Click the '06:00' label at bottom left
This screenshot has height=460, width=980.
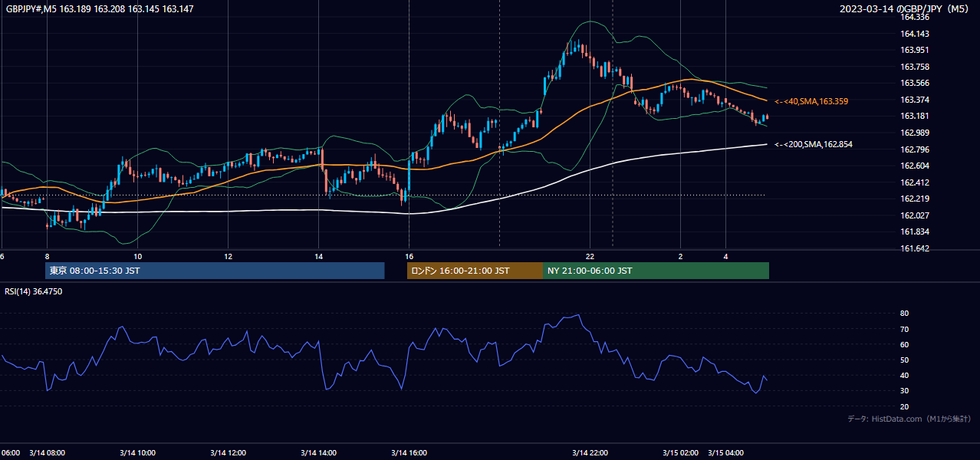pos(10,452)
